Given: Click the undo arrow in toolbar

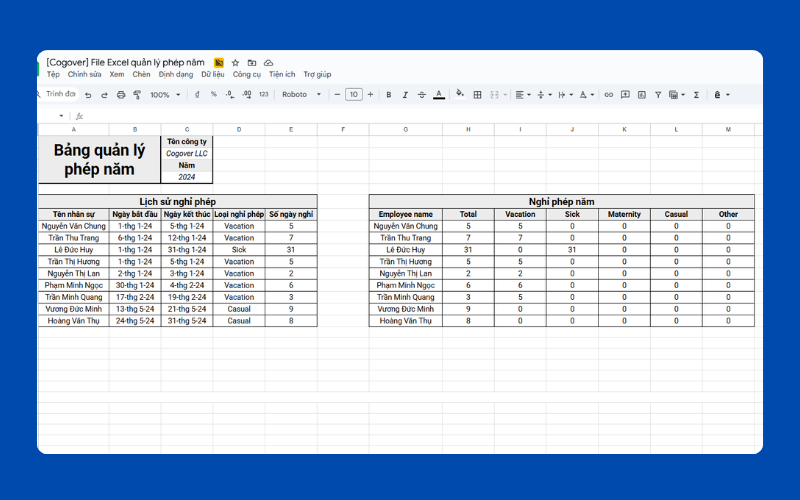Looking at the screenshot, I should pos(88,95).
